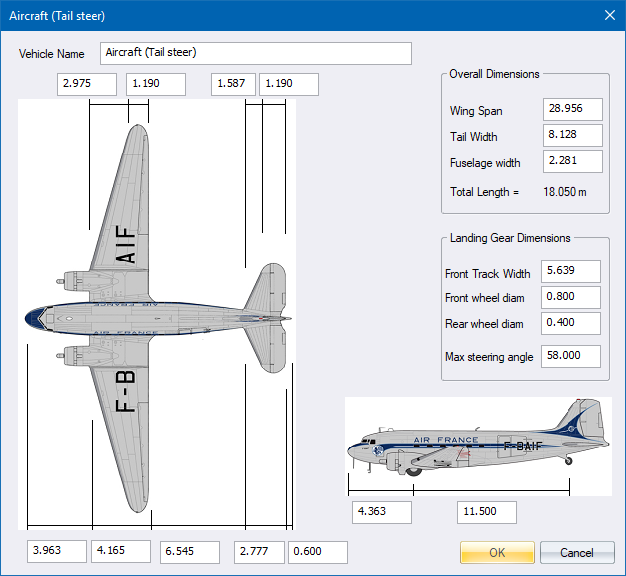
Task: Click the 2.975 dimension field
Action: pyautogui.click(x=87, y=84)
